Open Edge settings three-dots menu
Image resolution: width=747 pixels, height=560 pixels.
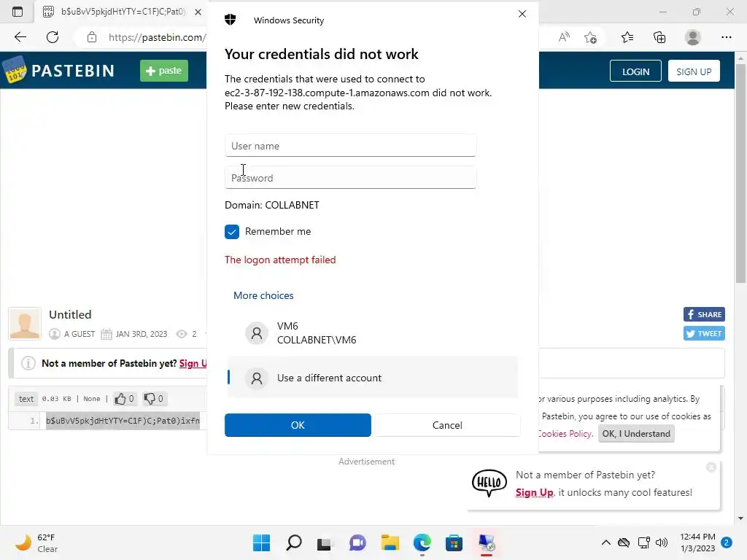[726, 37]
